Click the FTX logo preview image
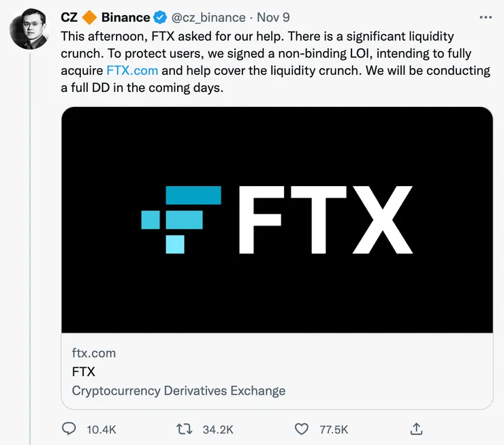504x445 pixels. point(277,219)
